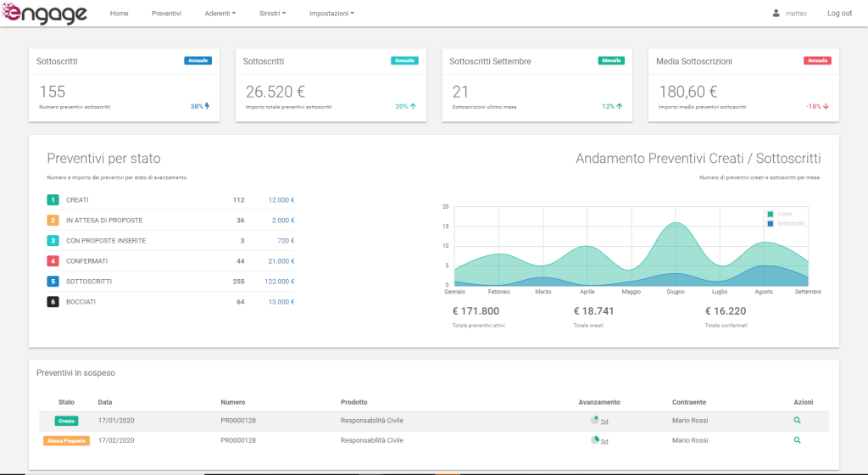Click the Log out link

click(x=839, y=14)
